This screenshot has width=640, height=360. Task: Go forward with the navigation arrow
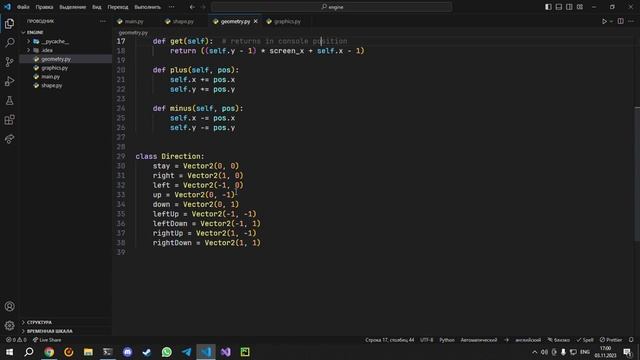(x=203, y=7)
